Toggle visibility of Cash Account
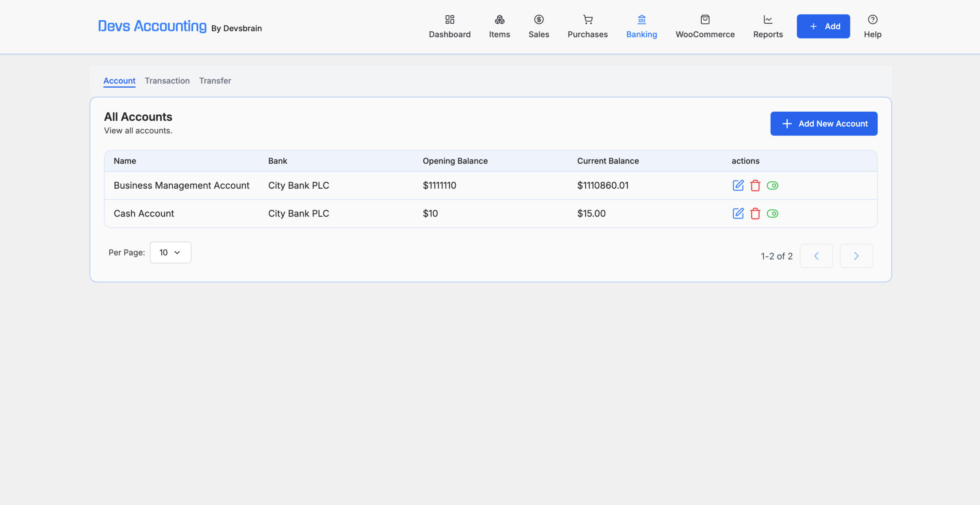Image resolution: width=980 pixels, height=505 pixels. (x=773, y=213)
